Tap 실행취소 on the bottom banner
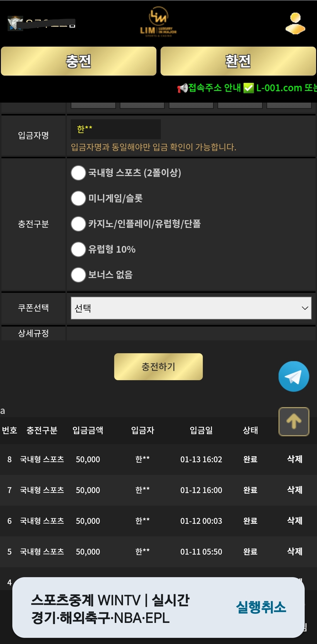The width and height of the screenshot is (317, 644). [x=261, y=607]
